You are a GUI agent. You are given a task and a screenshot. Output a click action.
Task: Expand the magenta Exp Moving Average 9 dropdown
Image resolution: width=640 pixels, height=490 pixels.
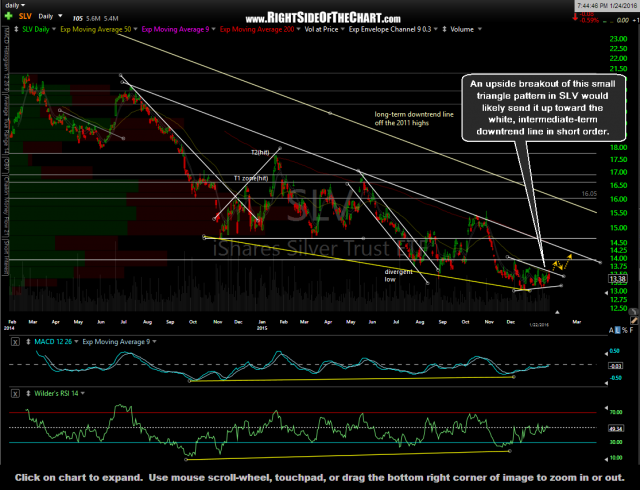pos(213,29)
